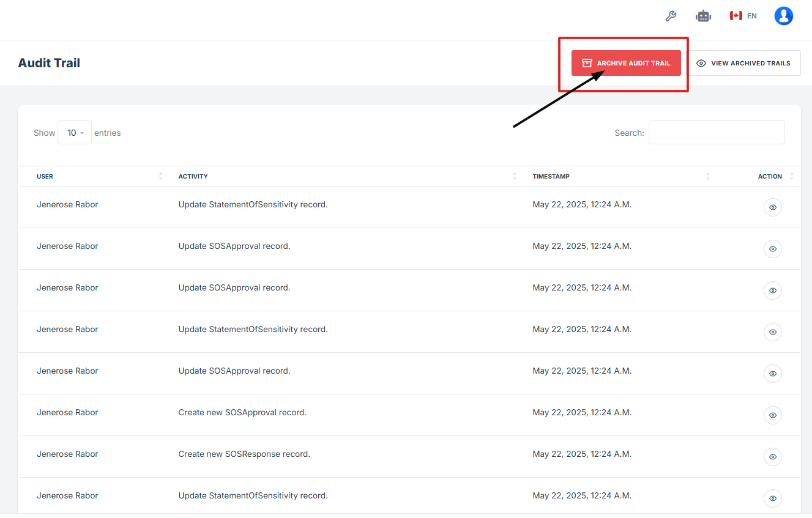This screenshot has width=812, height=518.
Task: View details of Create new SOSApproval record
Action: click(772, 415)
